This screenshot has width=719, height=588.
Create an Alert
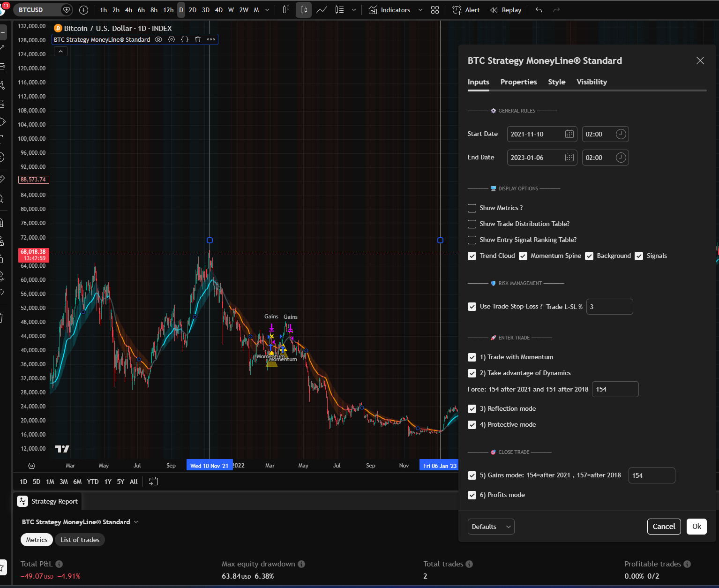point(466,10)
